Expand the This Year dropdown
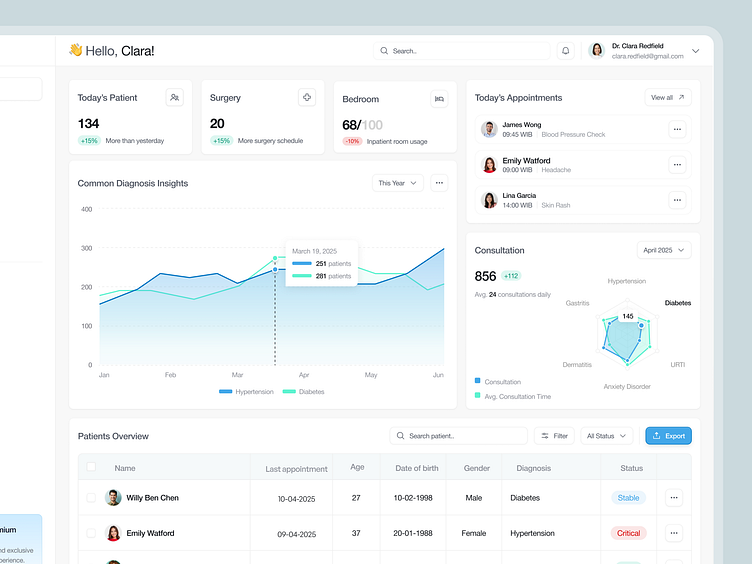Image resolution: width=752 pixels, height=564 pixels. (398, 183)
